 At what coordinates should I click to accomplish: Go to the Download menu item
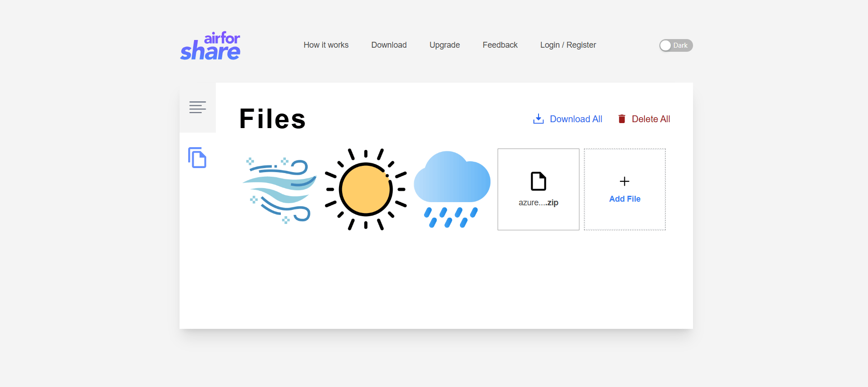click(389, 45)
